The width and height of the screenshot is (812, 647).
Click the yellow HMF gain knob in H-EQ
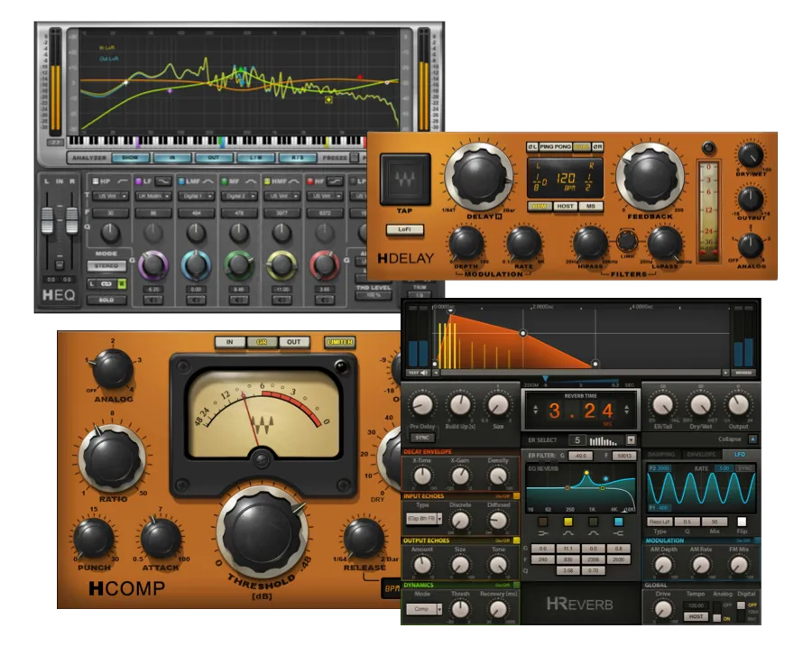point(281,265)
